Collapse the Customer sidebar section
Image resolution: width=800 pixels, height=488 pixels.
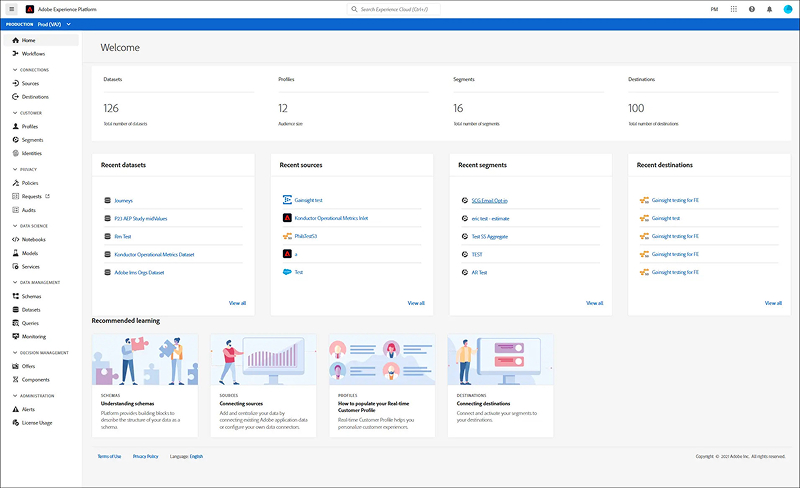(x=15, y=113)
